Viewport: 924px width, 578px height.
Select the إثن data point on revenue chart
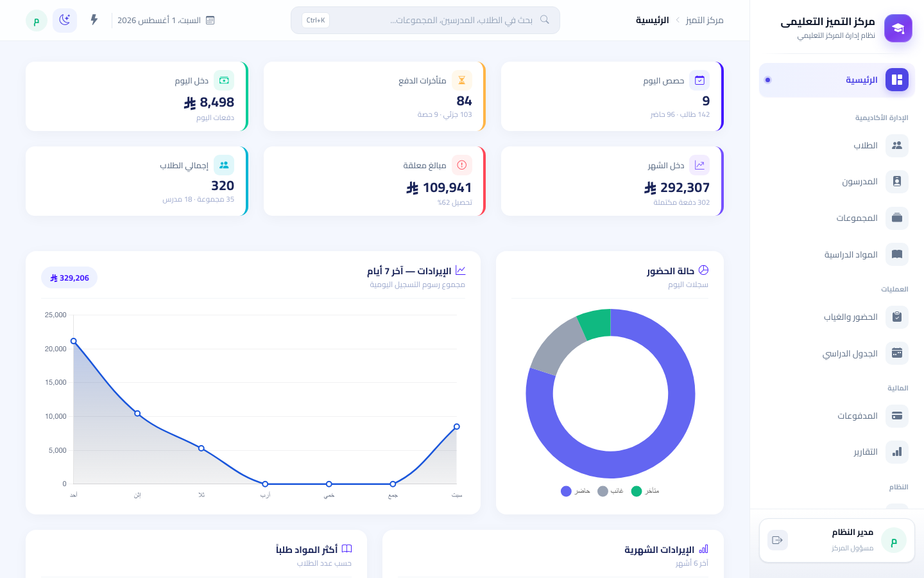point(137,414)
